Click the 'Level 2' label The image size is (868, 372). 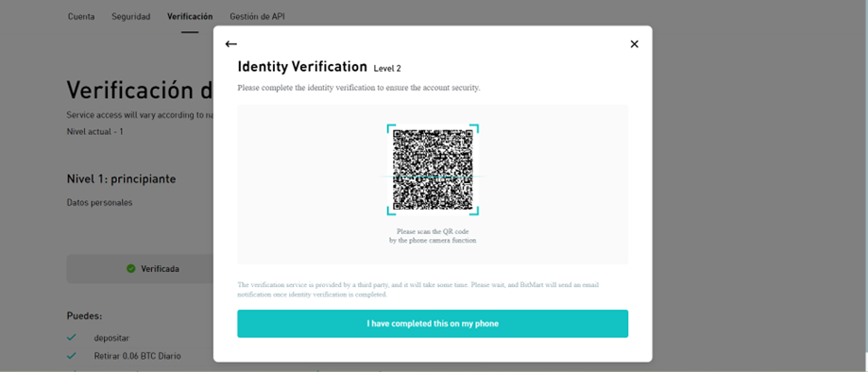pyautogui.click(x=387, y=69)
